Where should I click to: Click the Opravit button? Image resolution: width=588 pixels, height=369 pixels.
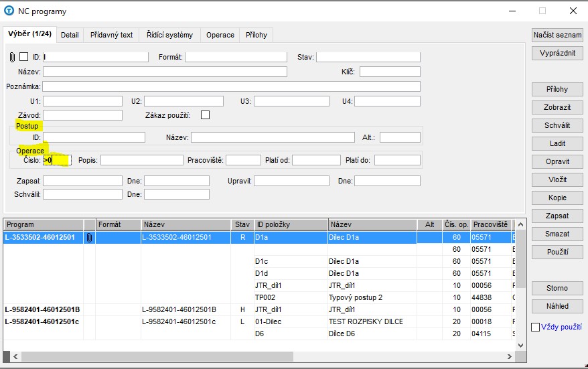[x=557, y=161]
